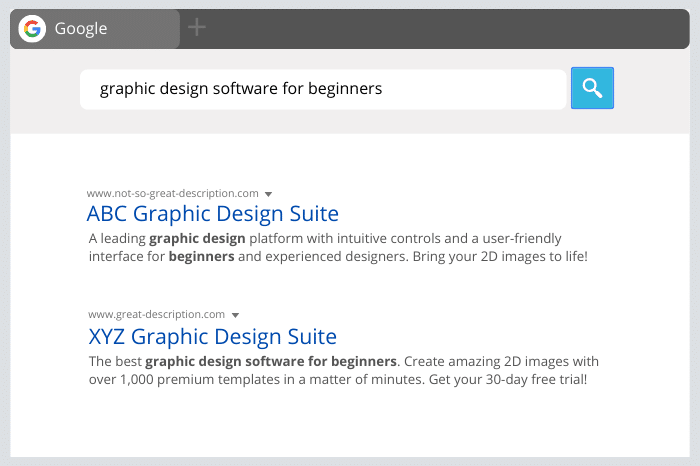This screenshot has width=700, height=466.
Task: Open the XYZ Graphic Design Suite result
Action: pyautogui.click(x=212, y=337)
